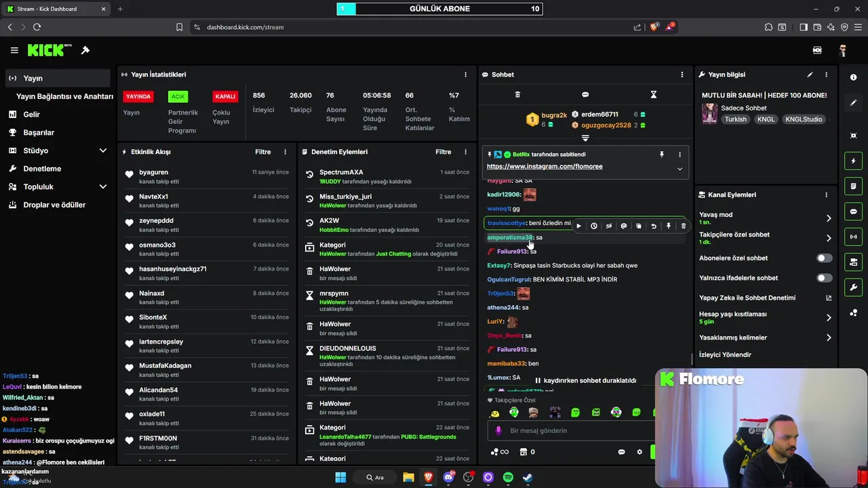
Task: Click the copy icon in the message hover toolbar
Action: pyautogui.click(x=638, y=226)
